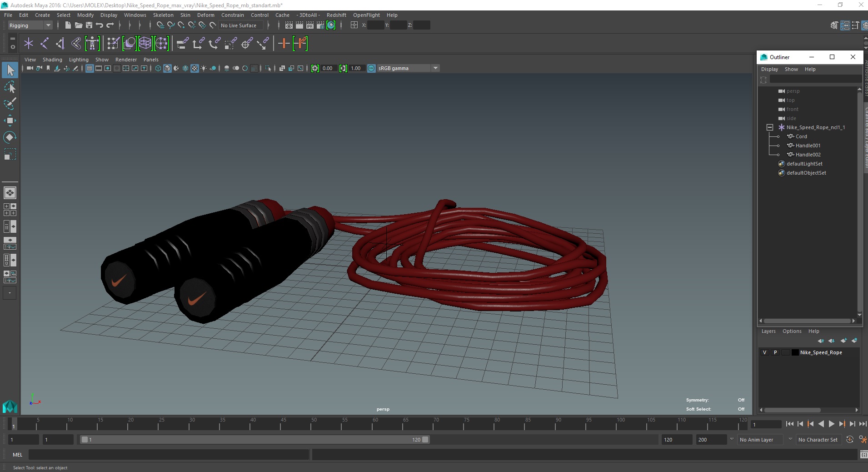Screen dimensions: 868x472
Task: Open the layer editor Options menu
Action: point(792,331)
